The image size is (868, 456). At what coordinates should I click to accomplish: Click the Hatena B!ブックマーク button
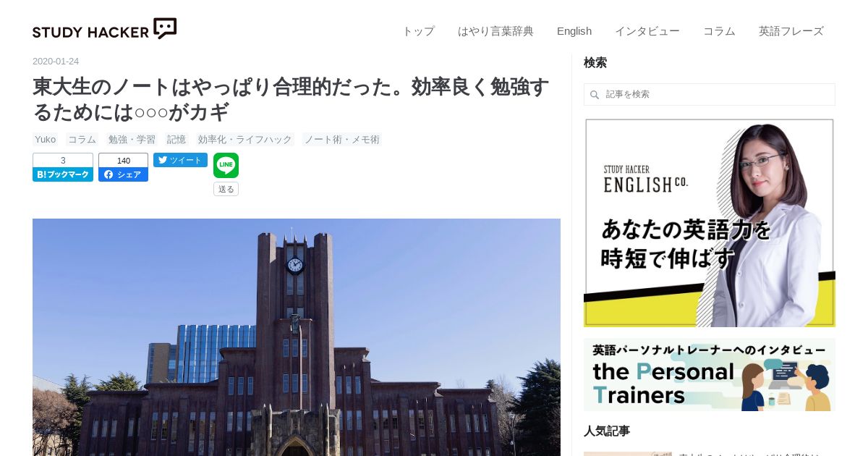[x=63, y=174]
